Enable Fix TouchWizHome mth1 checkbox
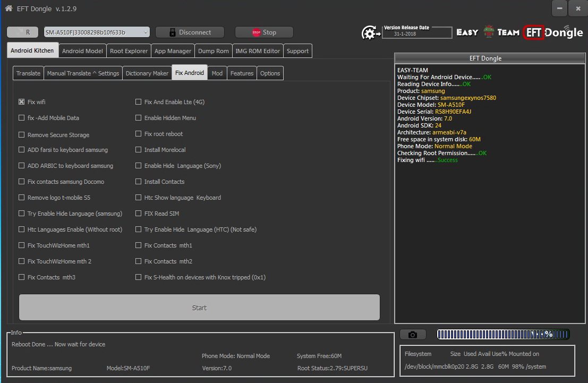Image resolution: width=588 pixels, height=383 pixels. [21, 245]
